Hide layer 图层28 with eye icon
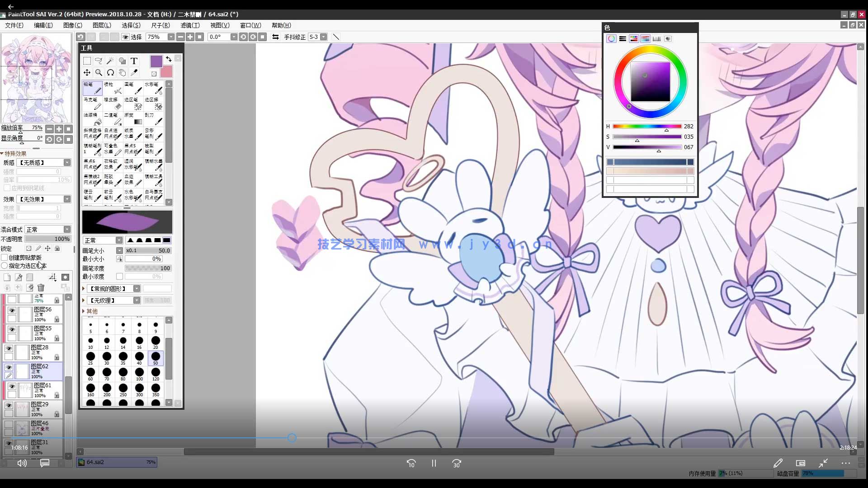The height and width of the screenshot is (488, 868). coord(9,348)
